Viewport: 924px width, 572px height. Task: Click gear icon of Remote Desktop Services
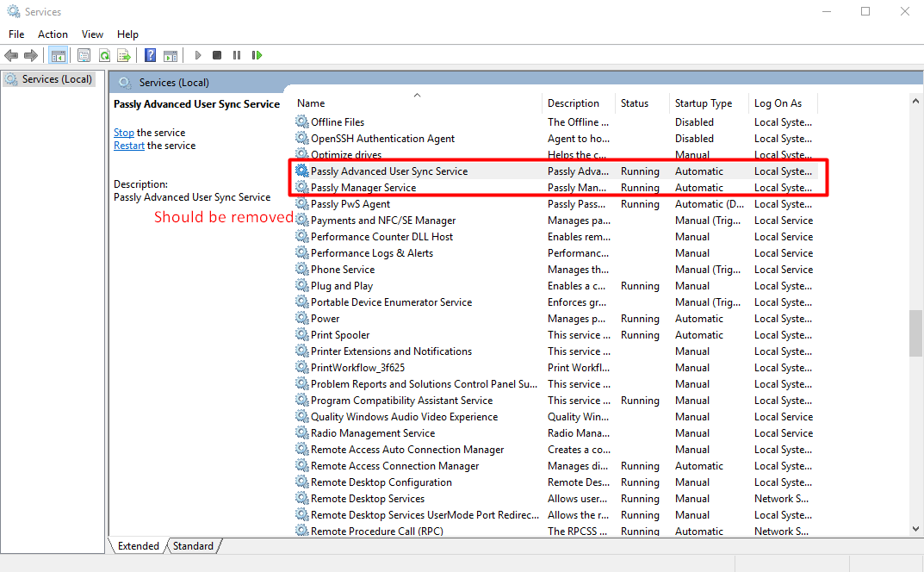(301, 498)
